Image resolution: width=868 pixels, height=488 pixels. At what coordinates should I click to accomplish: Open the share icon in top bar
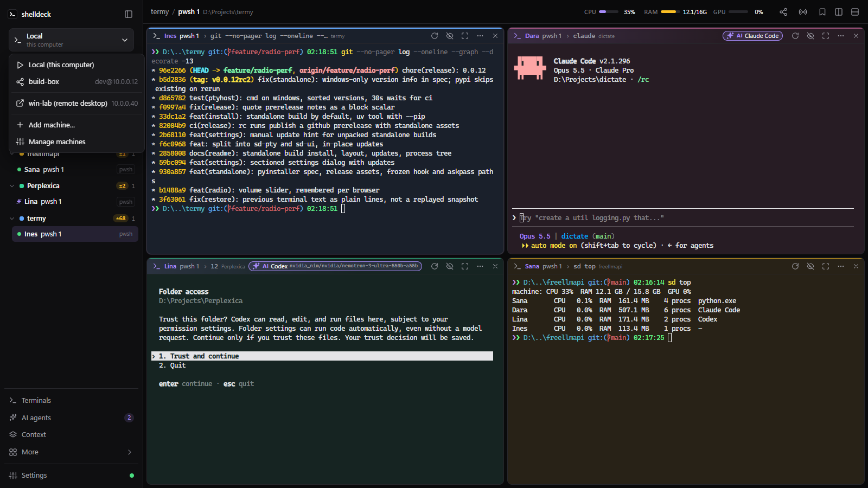click(783, 12)
